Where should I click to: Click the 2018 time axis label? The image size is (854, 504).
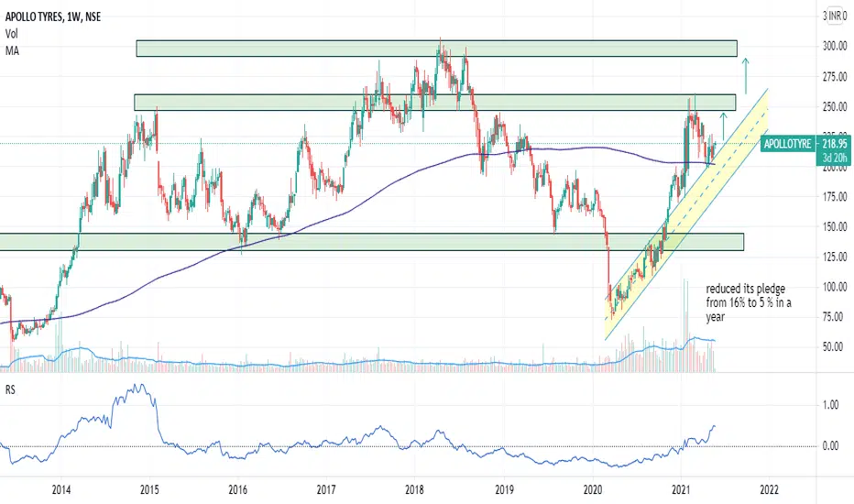(x=415, y=490)
